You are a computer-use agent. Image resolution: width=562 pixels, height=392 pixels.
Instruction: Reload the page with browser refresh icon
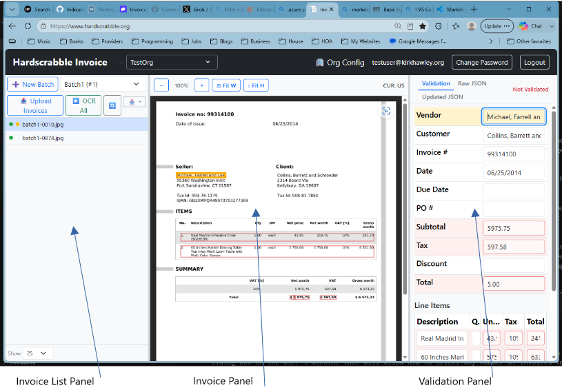28,26
